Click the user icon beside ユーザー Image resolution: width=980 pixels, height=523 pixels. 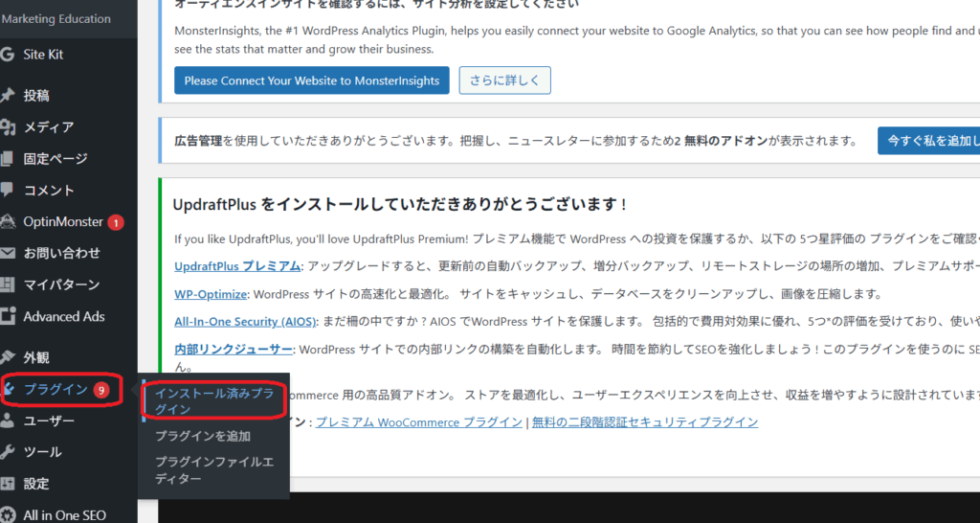click(7, 421)
